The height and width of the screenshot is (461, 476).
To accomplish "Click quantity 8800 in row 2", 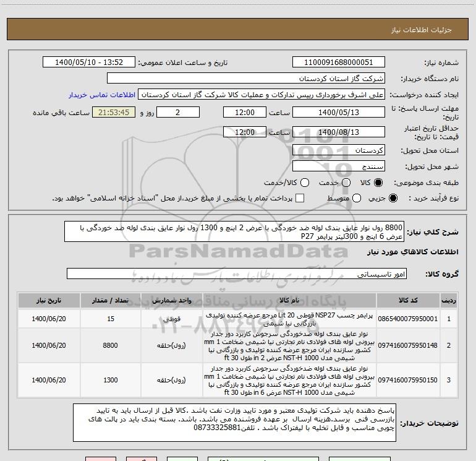I will tap(110, 345).
